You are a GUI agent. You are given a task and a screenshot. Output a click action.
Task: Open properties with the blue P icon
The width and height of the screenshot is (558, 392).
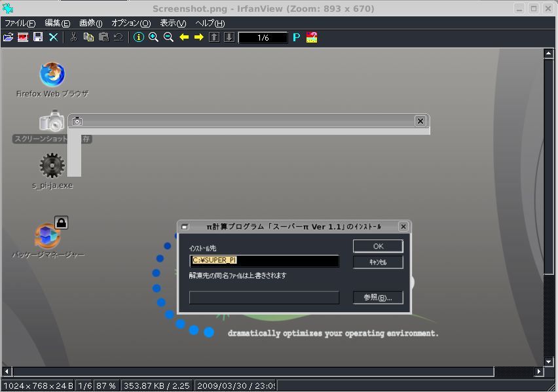297,37
